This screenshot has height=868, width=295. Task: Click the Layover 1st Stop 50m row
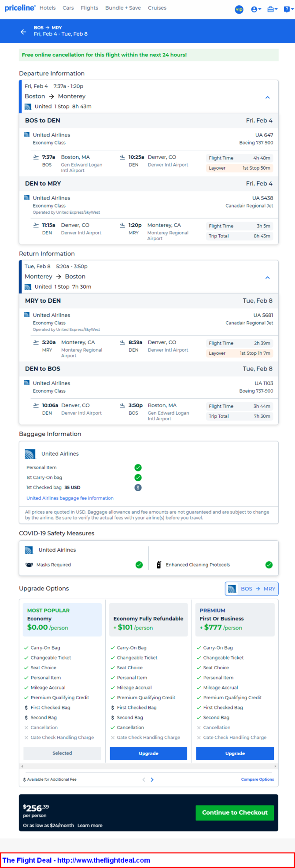240,168
